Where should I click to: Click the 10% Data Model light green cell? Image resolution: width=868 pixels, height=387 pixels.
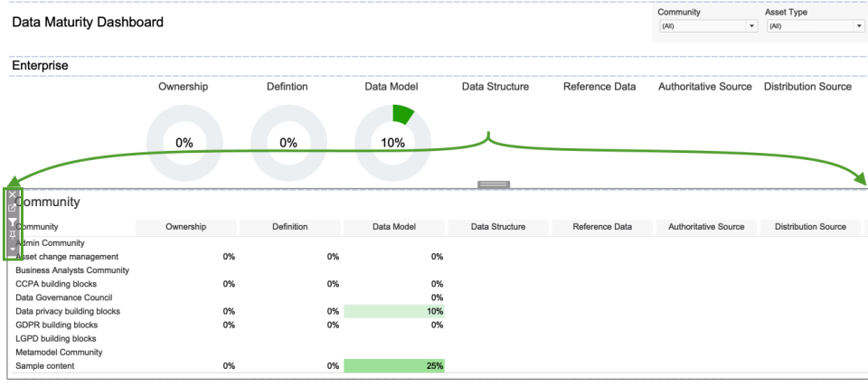pyautogui.click(x=394, y=311)
